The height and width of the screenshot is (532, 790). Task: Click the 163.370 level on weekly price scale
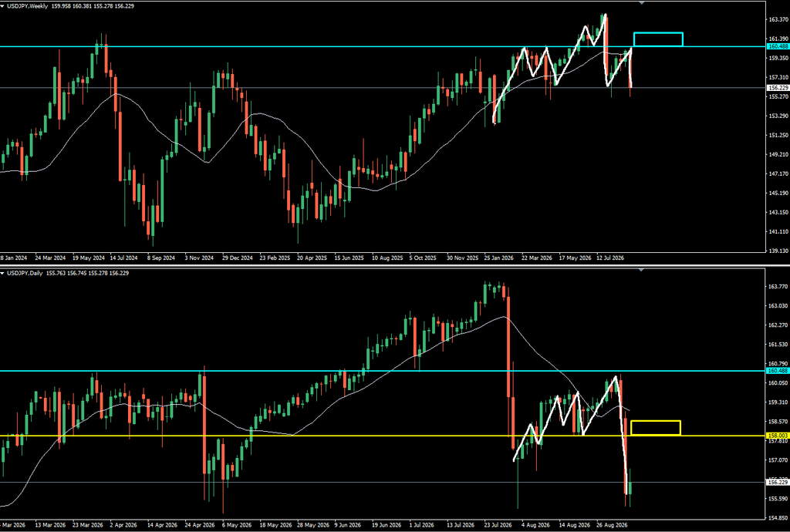[x=779, y=19]
